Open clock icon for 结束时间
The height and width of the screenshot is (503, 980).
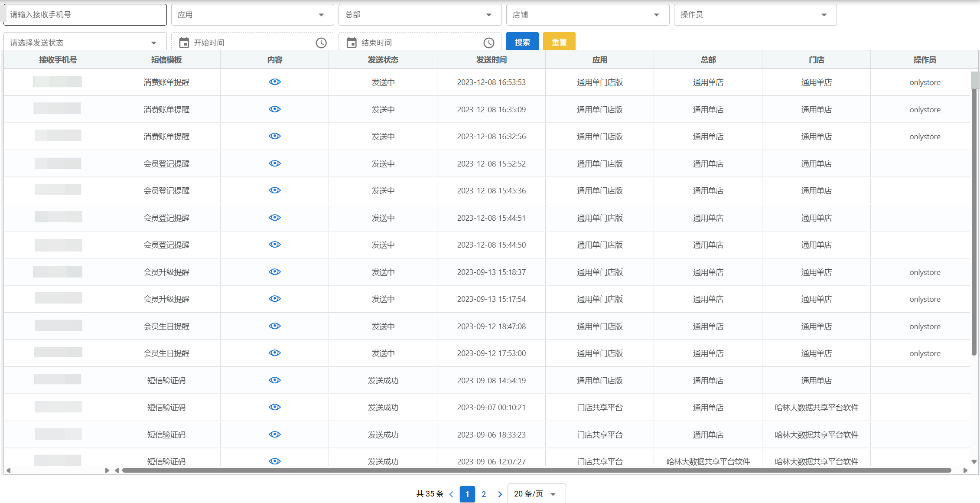point(489,42)
